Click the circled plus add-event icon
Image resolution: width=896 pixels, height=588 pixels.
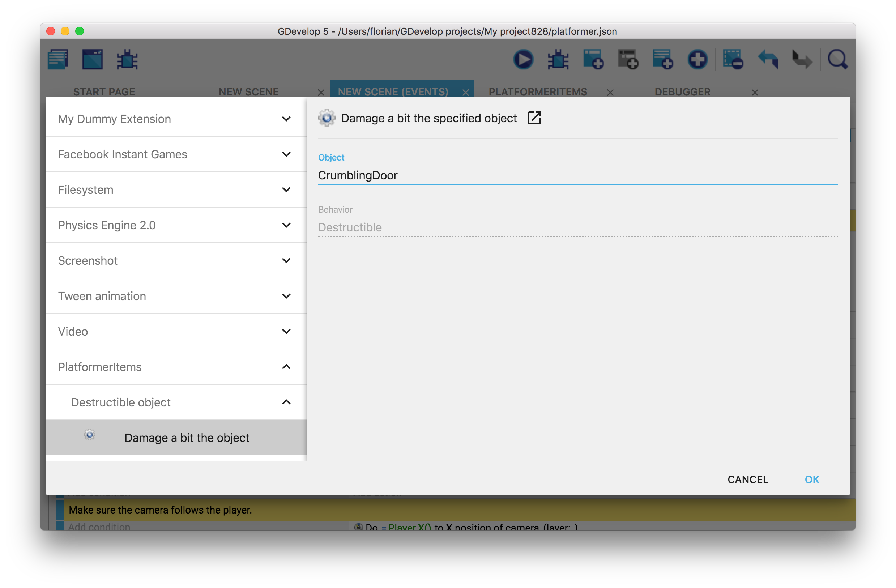(x=697, y=59)
